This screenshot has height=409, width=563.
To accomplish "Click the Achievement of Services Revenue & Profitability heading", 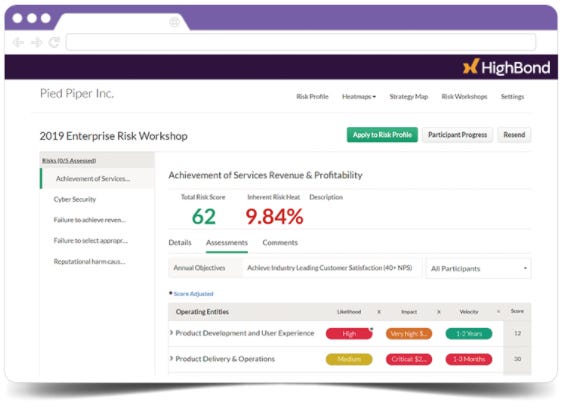I will [265, 175].
